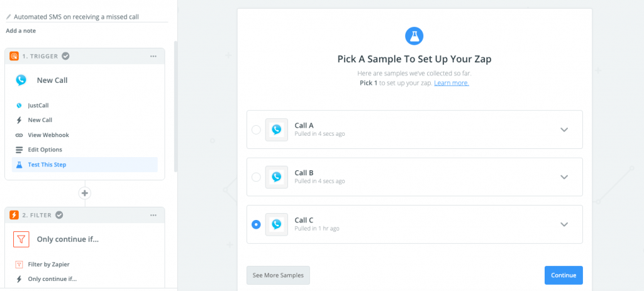Expand the Call C sample details chevron
The width and height of the screenshot is (644, 291).
564,224
